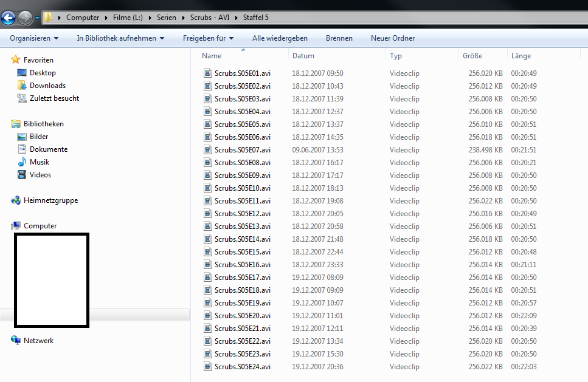This screenshot has width=588, height=382.
Task: Open the Organisieren dropdown menu
Action: tap(34, 38)
